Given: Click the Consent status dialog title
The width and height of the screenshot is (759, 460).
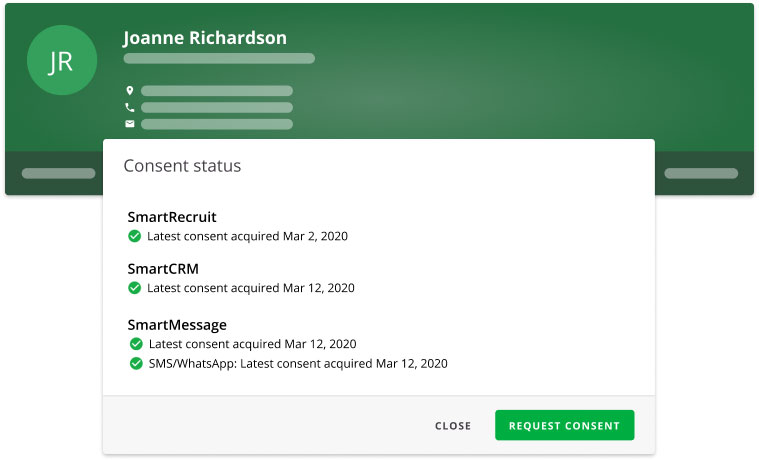Looking at the screenshot, I should (x=182, y=166).
